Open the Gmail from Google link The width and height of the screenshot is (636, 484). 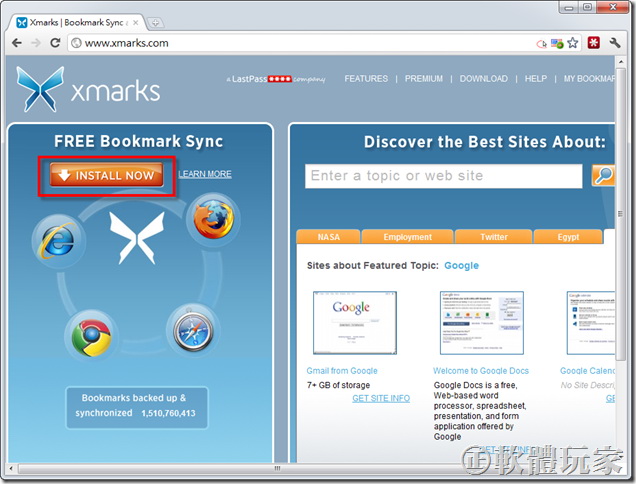342,371
